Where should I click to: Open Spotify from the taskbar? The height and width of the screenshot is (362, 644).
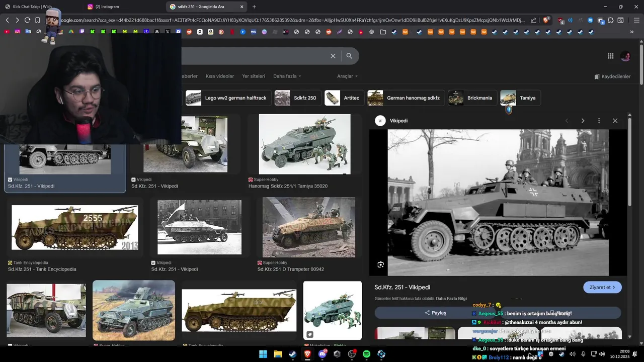click(366, 354)
